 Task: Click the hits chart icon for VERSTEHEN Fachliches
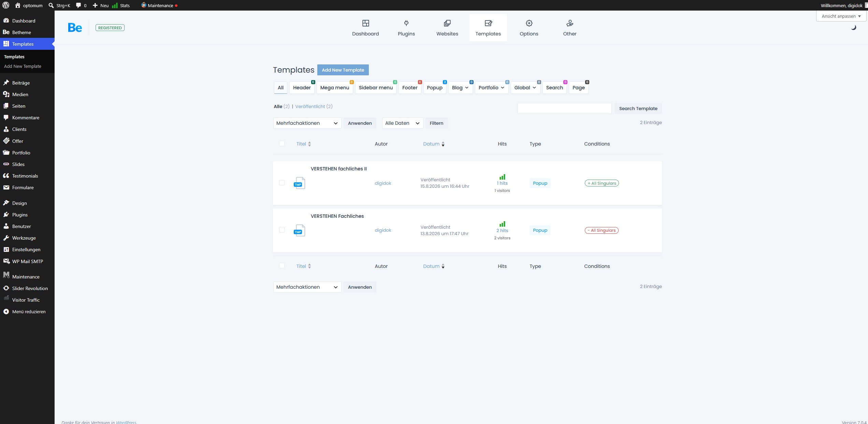click(x=502, y=224)
